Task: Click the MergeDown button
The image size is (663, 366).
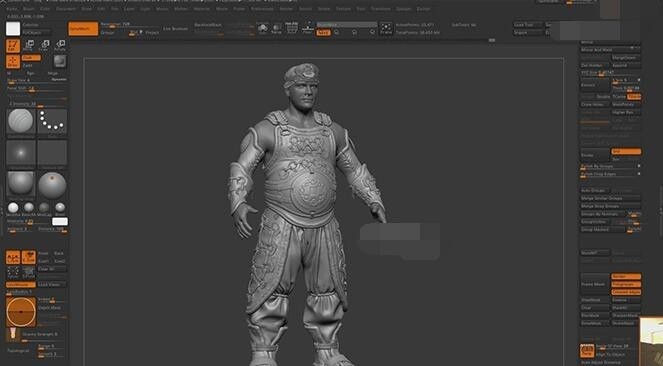Action: coord(626,57)
